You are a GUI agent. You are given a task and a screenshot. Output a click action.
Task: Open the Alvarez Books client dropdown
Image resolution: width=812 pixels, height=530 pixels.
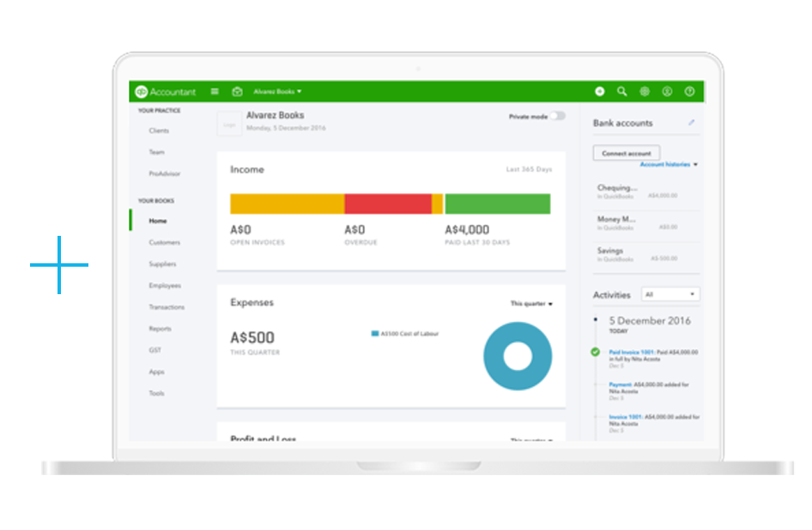[x=277, y=92]
